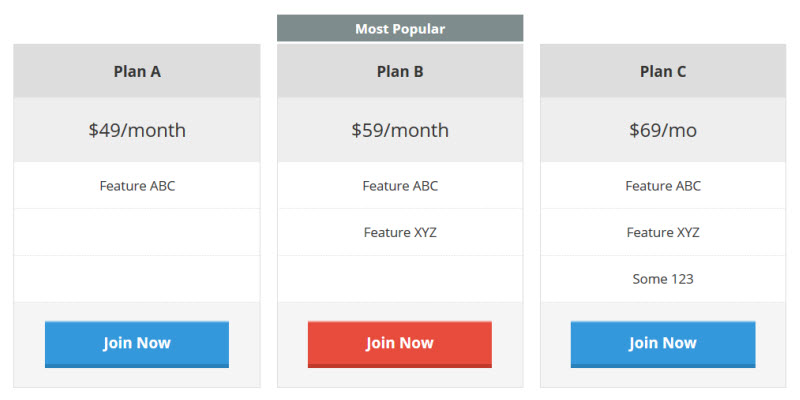Click the grey footer area below Plan B button
This screenshot has width=800, height=400.
tap(400, 378)
